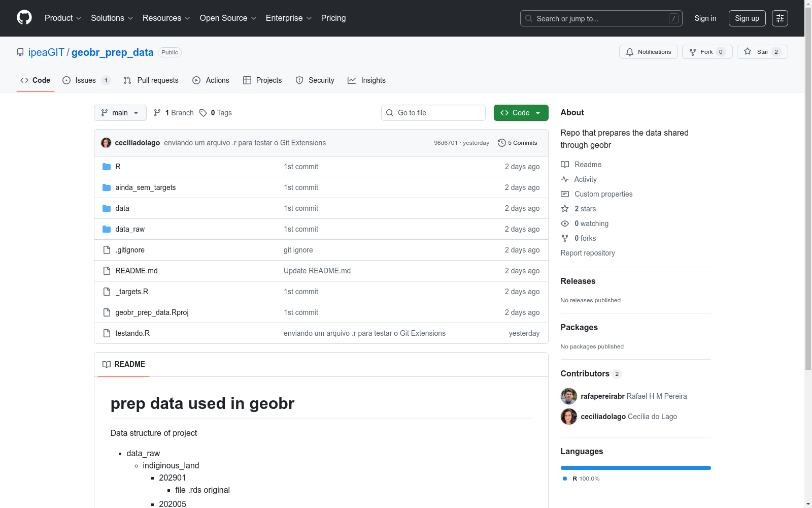Switch to the Security tab
The width and height of the screenshot is (812, 508).
point(315,80)
